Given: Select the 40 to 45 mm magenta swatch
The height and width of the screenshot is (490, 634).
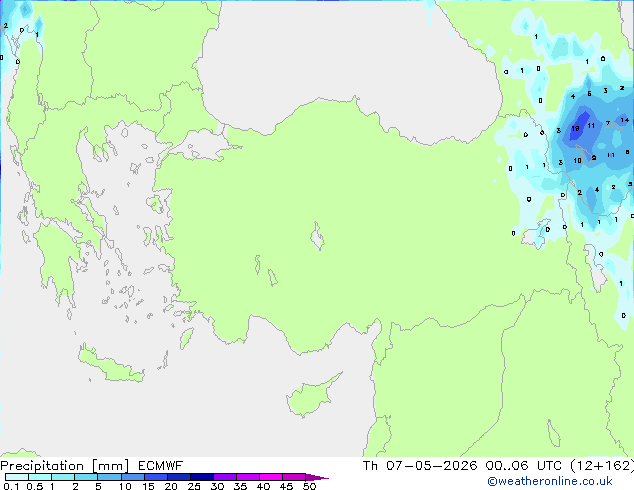Looking at the screenshot, I should click(271, 477).
